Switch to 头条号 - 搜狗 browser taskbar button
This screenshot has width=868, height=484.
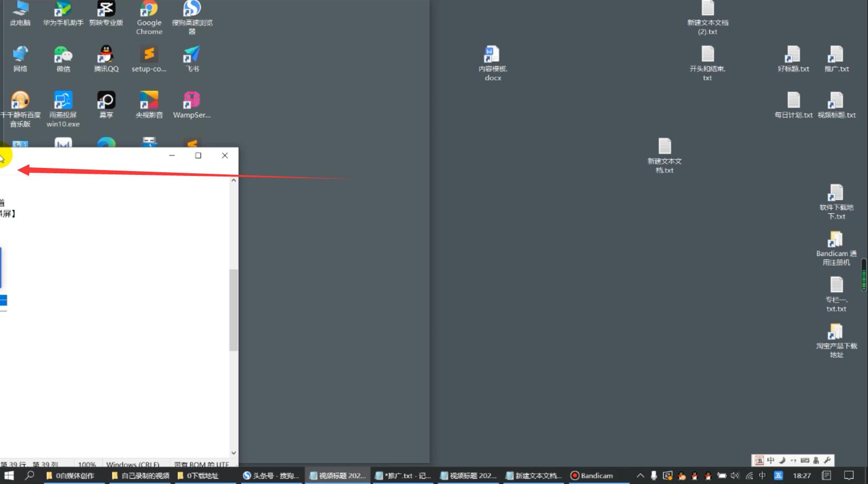coord(271,475)
